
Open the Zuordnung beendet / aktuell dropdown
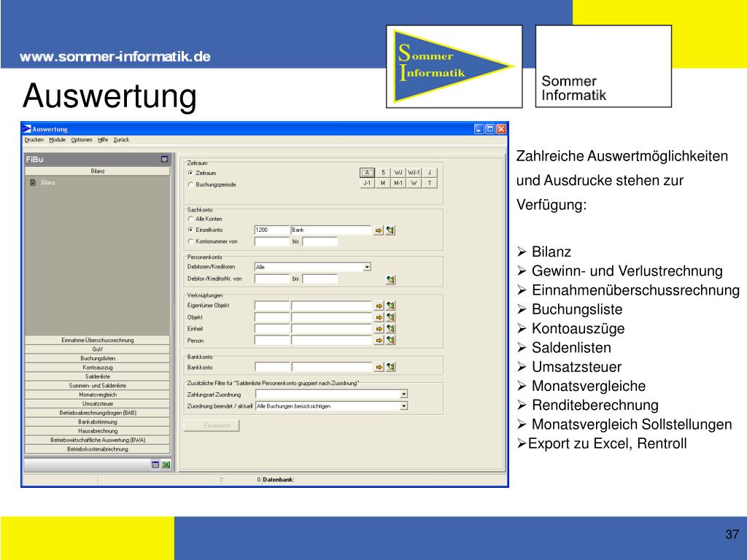tap(403, 406)
